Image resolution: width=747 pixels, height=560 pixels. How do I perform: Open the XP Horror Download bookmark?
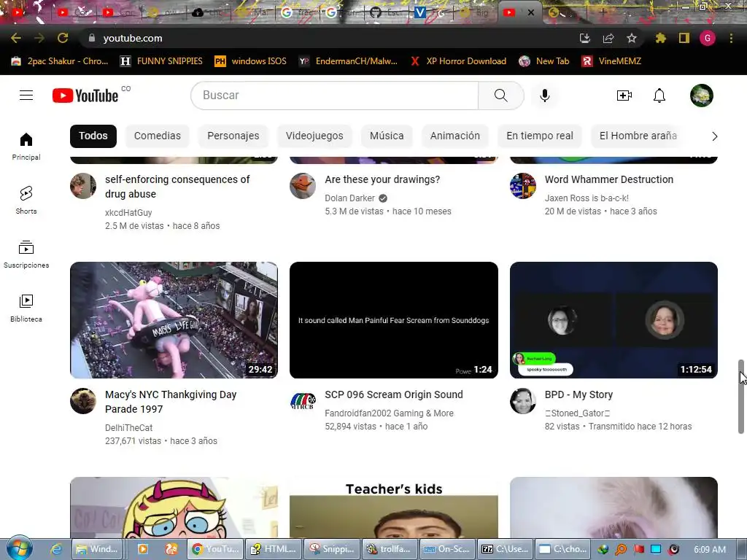(x=458, y=61)
